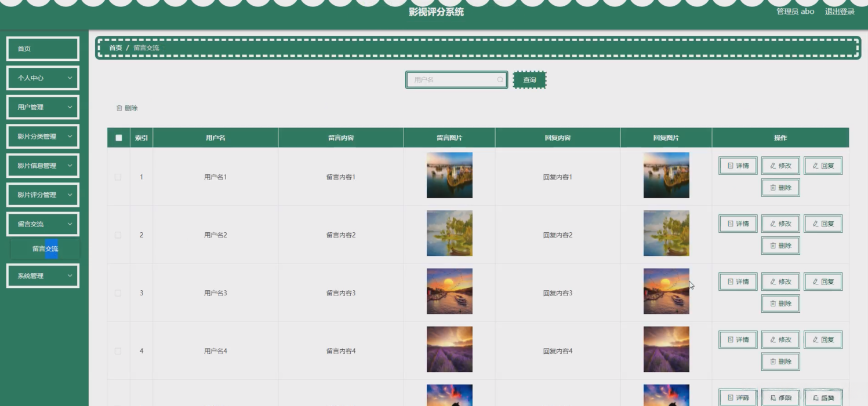Open 详情 for row 用户名3
Screen dimensions: 868x406
738,281
